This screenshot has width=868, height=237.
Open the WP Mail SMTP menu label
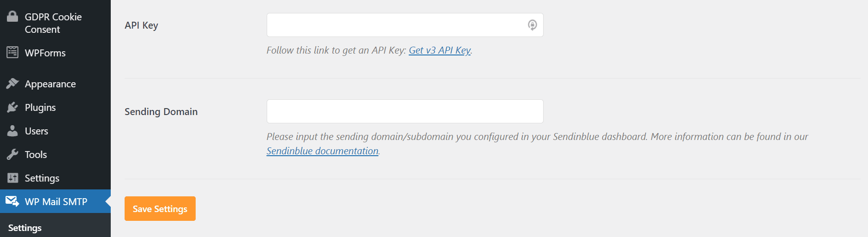pos(56,201)
